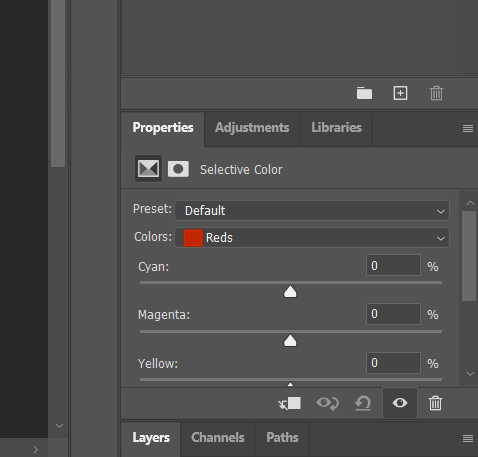Click the create new item plus icon

click(400, 93)
